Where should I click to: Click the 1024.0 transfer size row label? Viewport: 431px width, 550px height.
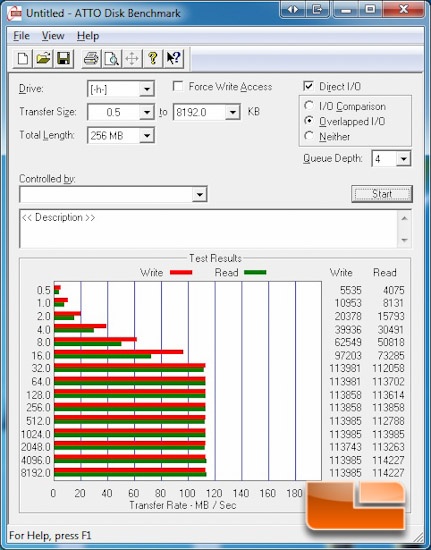click(x=36, y=434)
